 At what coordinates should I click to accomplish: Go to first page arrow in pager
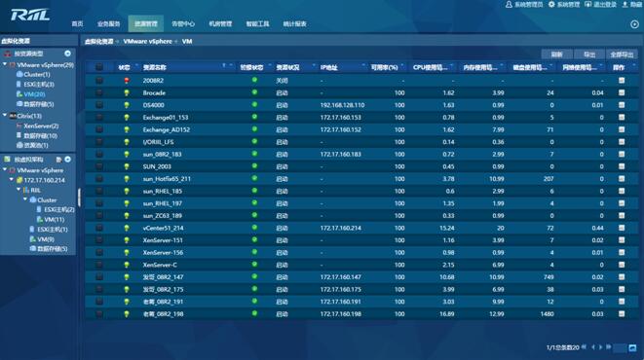[x=584, y=347]
